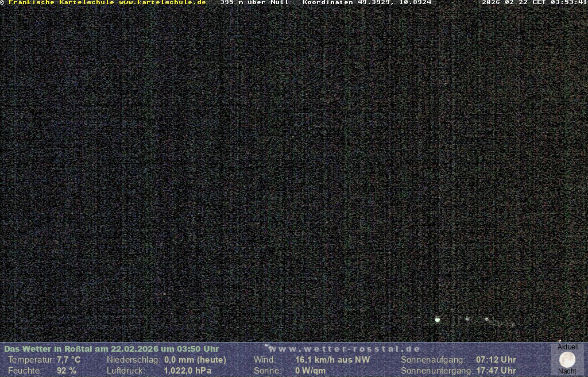Image resolution: width=588 pixels, height=377 pixels.
Task: Click the Fränkische Kartelschule title text
Action: 61,3
